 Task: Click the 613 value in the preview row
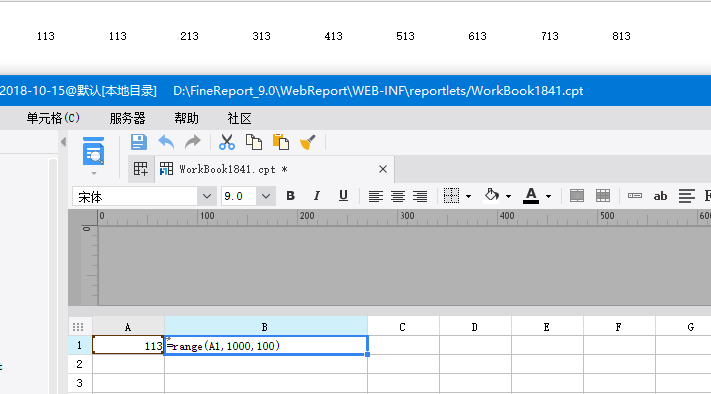click(x=477, y=36)
